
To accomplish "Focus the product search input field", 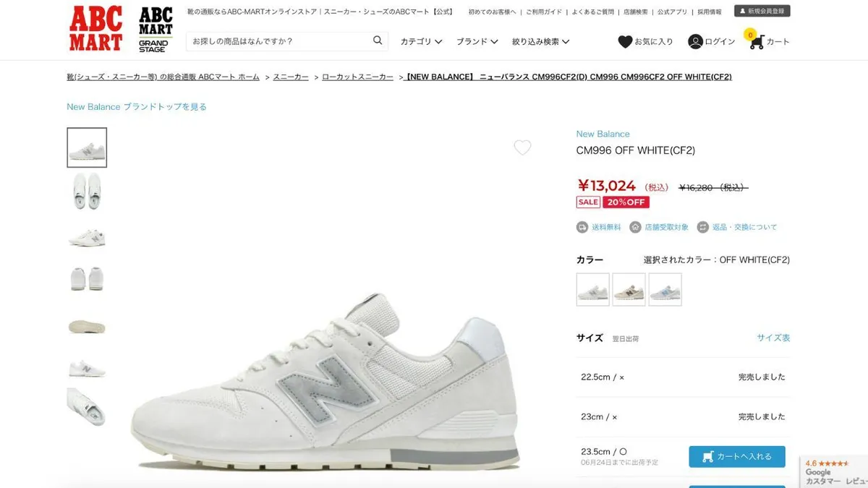I will coord(279,41).
